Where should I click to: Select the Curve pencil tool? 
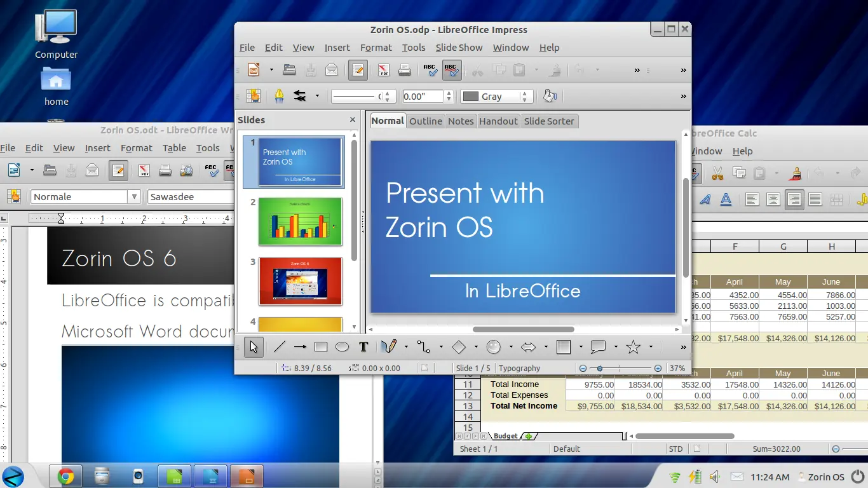[389, 347]
